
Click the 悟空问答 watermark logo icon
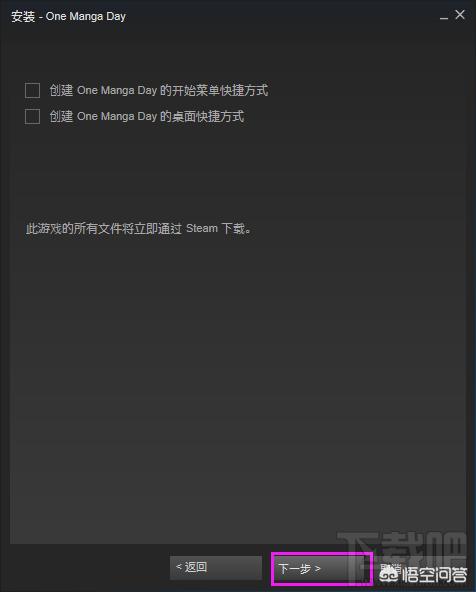(x=389, y=575)
